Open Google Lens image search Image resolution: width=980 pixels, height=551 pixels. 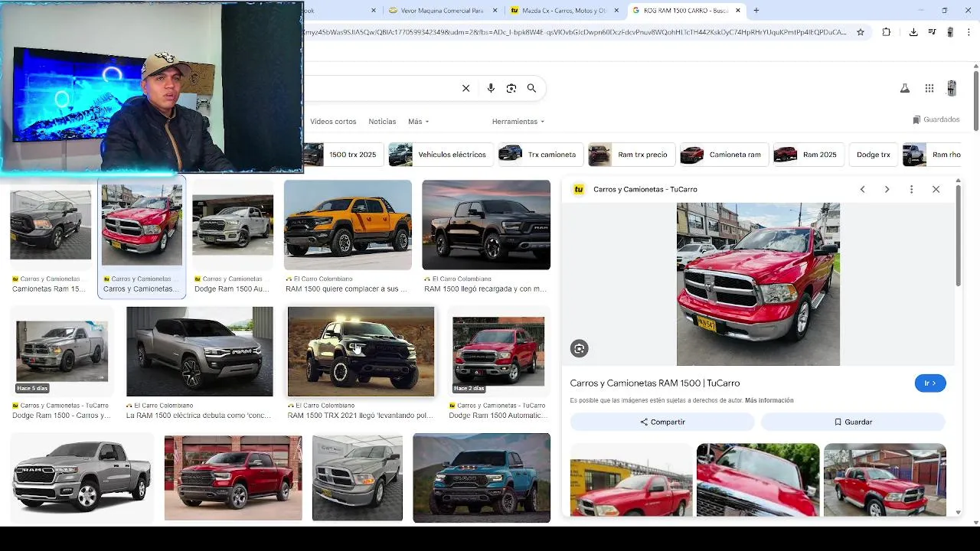511,88
